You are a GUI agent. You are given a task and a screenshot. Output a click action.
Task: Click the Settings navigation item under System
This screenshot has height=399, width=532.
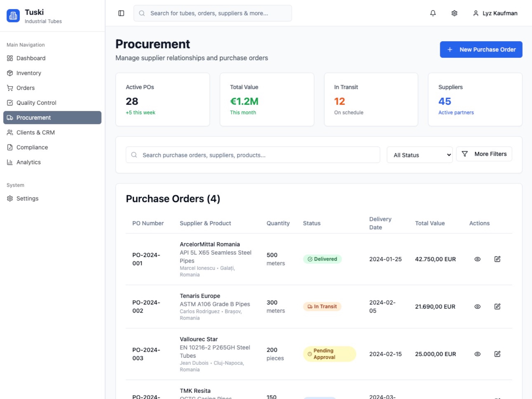[52, 198]
